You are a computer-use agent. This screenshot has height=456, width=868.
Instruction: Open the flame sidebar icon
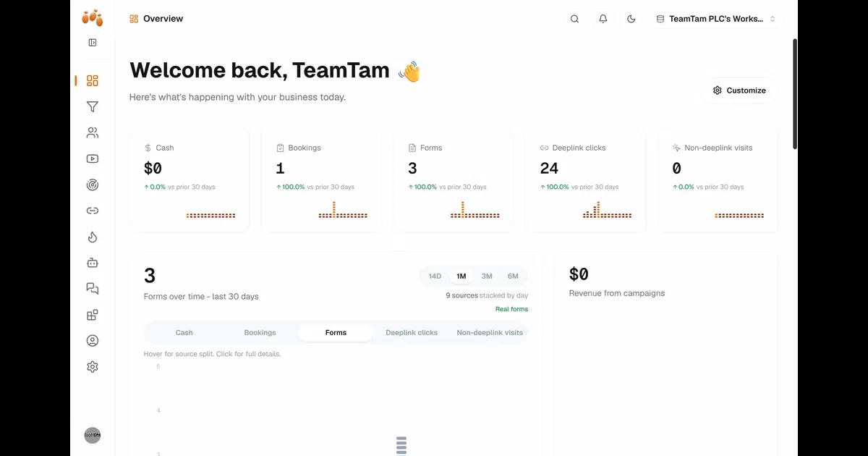[93, 237]
